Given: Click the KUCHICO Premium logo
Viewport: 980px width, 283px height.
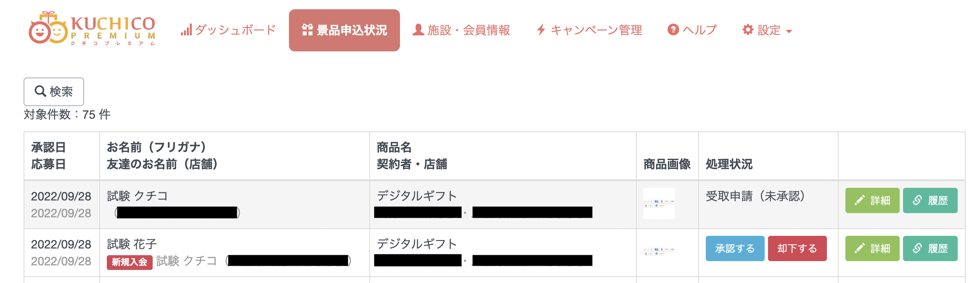Looking at the screenshot, I should click(x=92, y=28).
